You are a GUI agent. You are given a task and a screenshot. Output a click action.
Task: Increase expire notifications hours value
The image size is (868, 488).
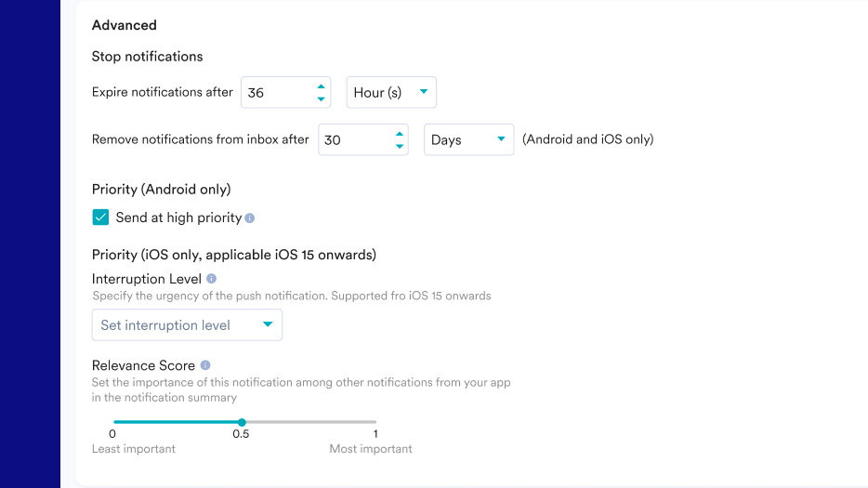point(321,86)
